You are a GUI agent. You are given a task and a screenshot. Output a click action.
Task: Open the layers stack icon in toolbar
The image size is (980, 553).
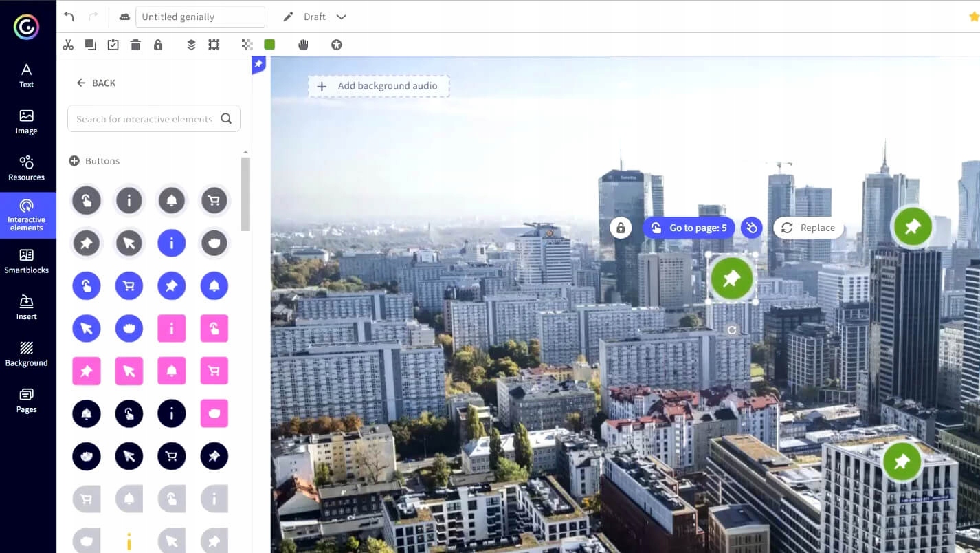192,45
